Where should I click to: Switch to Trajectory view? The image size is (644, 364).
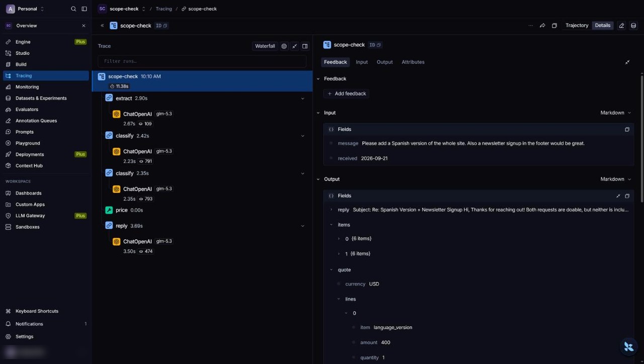point(577,26)
